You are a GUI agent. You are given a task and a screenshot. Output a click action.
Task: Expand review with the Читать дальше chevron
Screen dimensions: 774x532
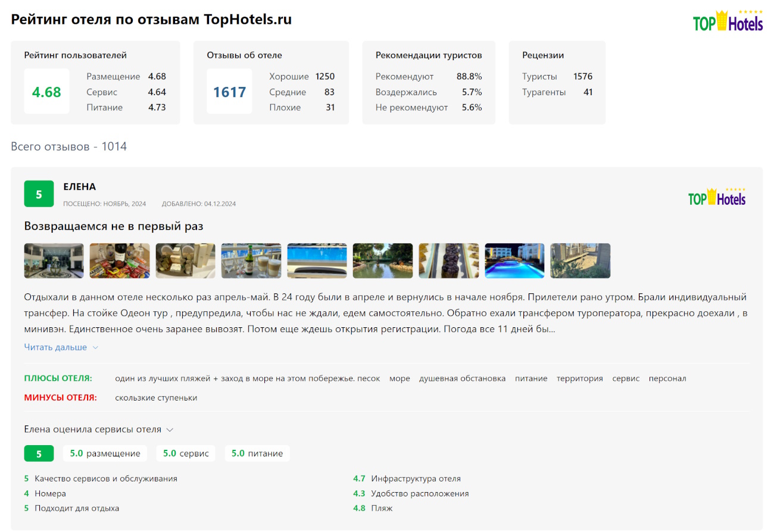(x=95, y=348)
